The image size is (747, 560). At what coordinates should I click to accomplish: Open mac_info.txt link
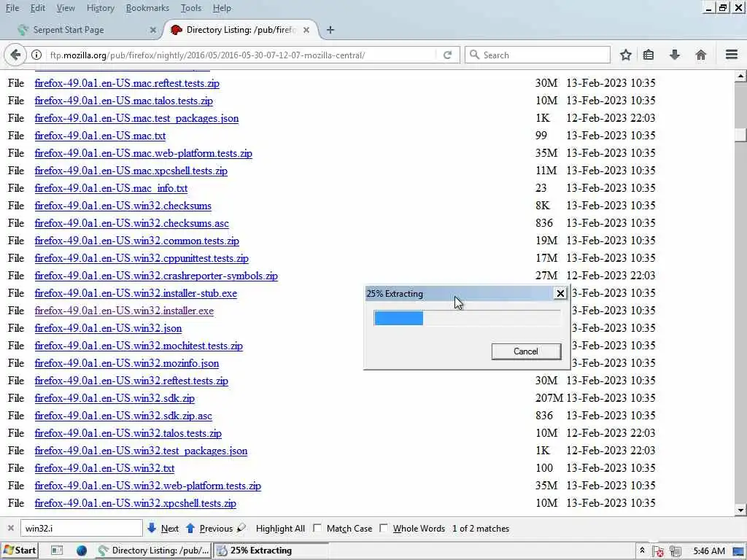(x=111, y=188)
